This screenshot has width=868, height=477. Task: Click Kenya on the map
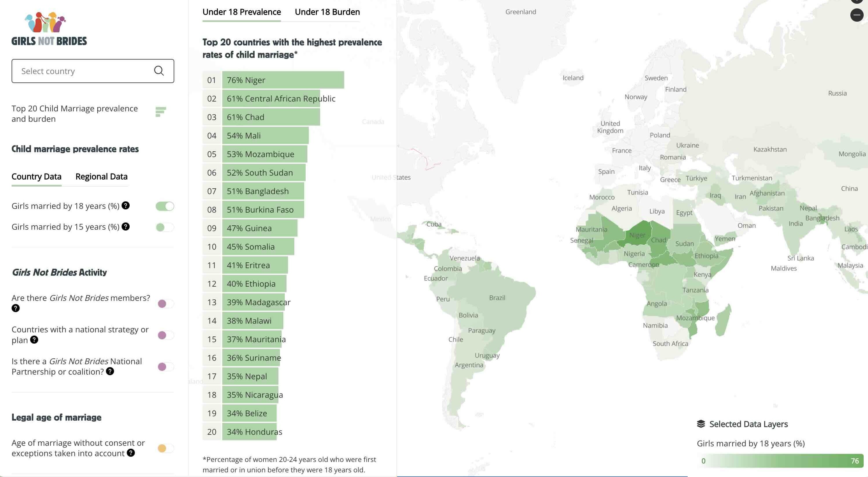[702, 274]
